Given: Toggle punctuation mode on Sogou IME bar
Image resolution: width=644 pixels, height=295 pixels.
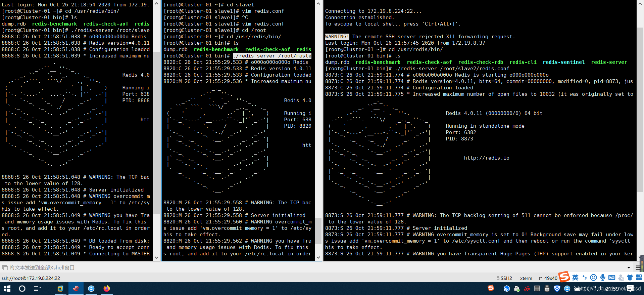Looking at the screenshot, I should [585, 278].
